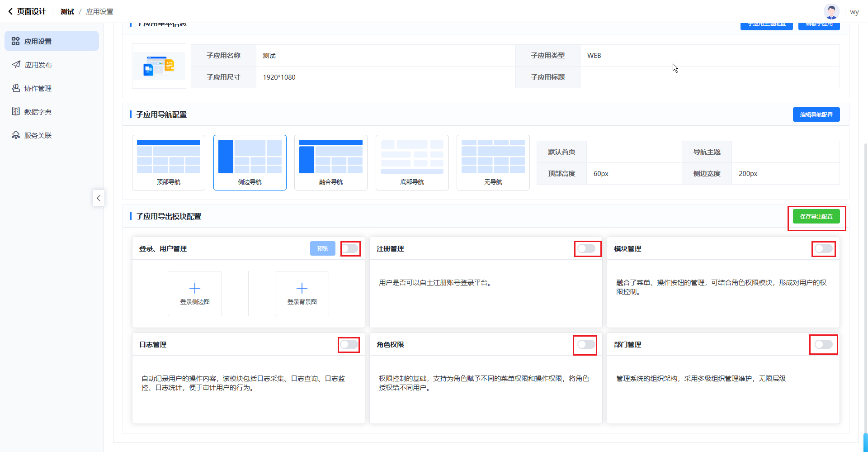Click the plus icon for 登录背景图
The image size is (868, 452).
click(x=302, y=288)
